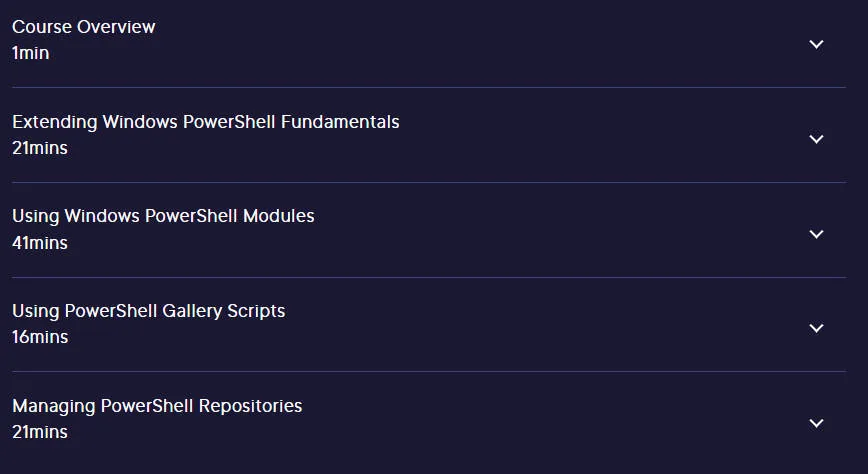
Task: Expand chevron beside Extending Windows PowerShell Fundamentals
Action: pyautogui.click(x=817, y=139)
